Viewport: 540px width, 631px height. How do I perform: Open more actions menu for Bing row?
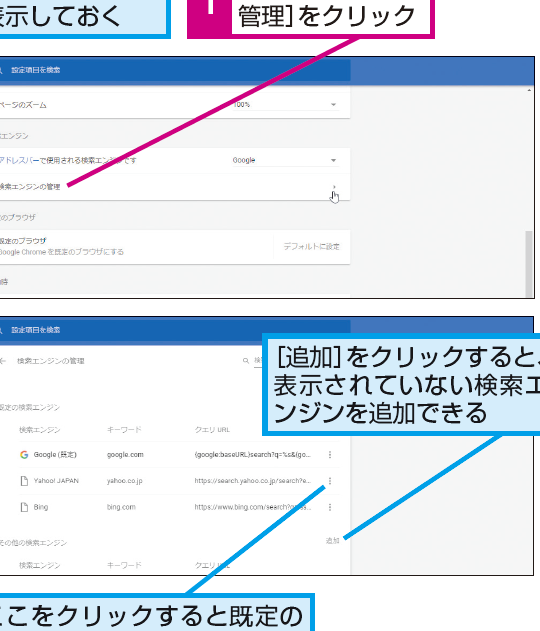(330, 507)
